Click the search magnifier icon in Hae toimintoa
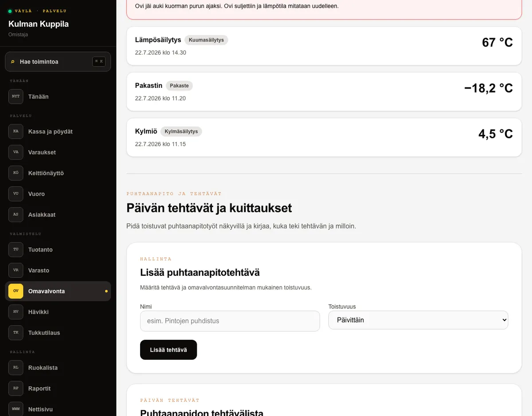Viewport: 532px width, 416px height. click(13, 62)
